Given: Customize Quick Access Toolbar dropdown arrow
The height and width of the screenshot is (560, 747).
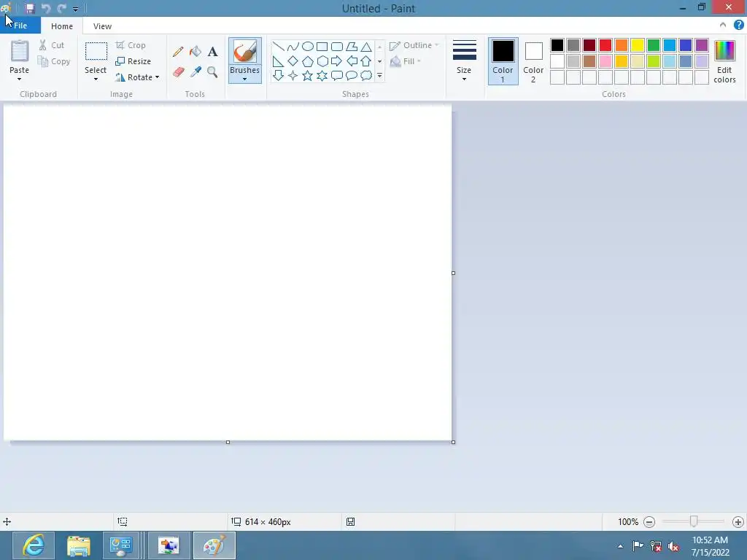Looking at the screenshot, I should click(75, 9).
